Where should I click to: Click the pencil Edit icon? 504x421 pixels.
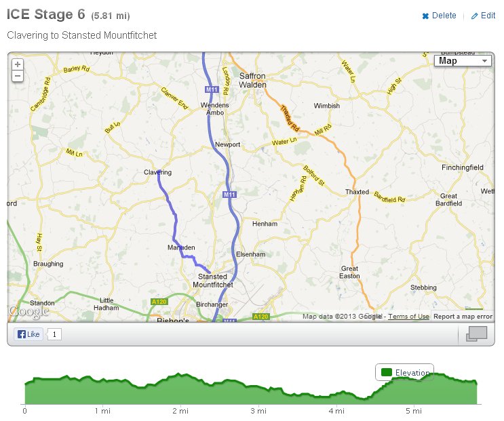pyautogui.click(x=474, y=16)
